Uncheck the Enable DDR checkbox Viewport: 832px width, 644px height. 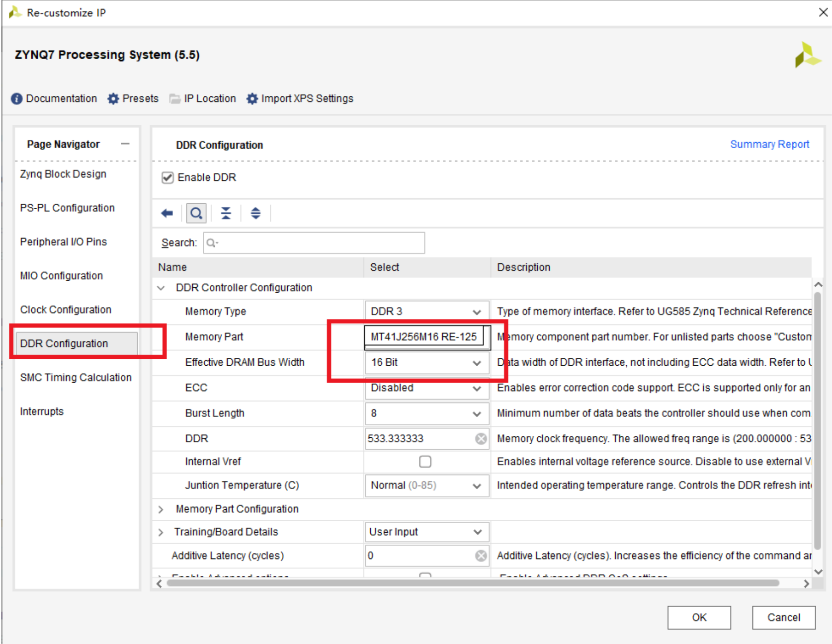coord(167,178)
